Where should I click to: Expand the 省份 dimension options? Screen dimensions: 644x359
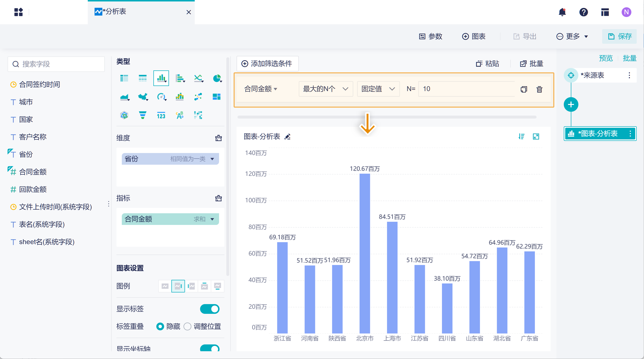(212, 159)
